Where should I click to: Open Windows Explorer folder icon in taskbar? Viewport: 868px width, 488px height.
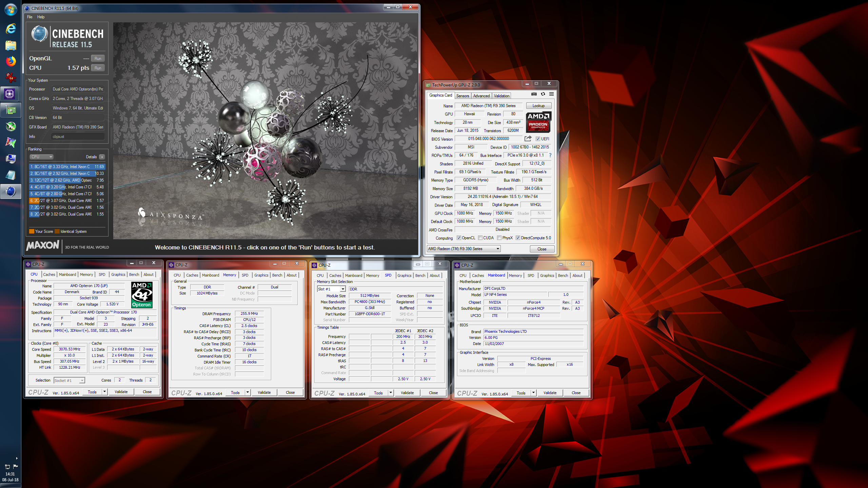[11, 45]
